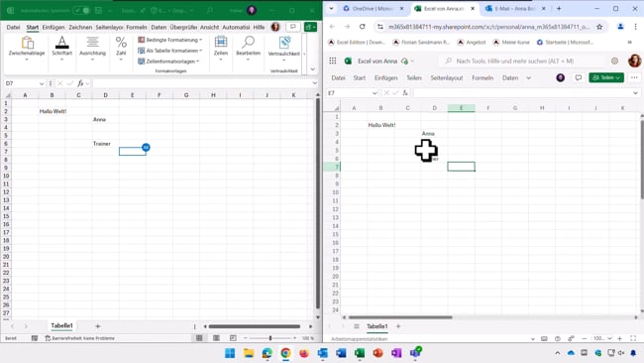Image resolution: width=644 pixels, height=363 pixels.
Task: Open the Datei menu in desktop Excel
Action: coord(13,27)
